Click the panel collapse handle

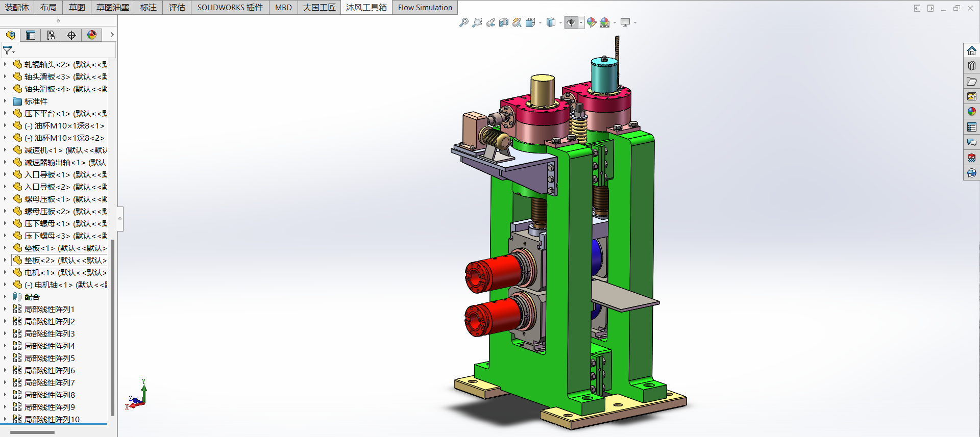pos(120,219)
